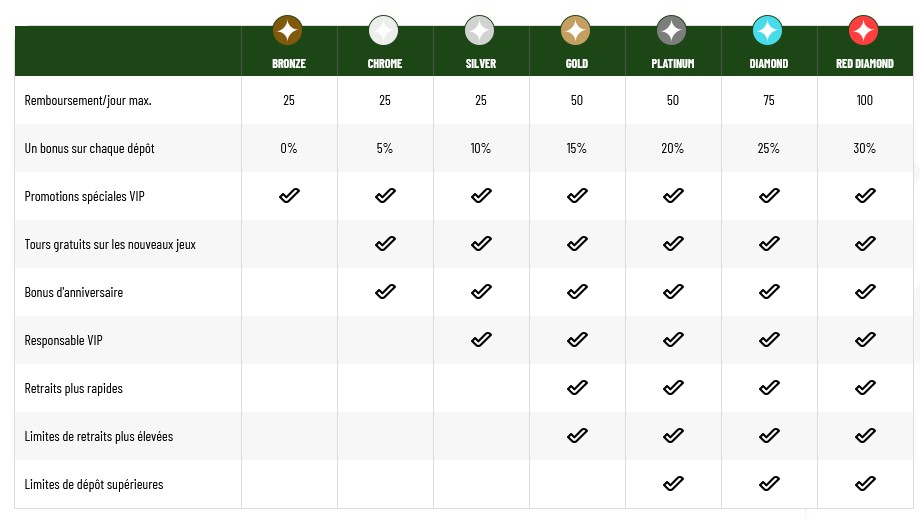Image resolution: width=920 pixels, height=526 pixels.
Task: Select the RED DIAMOND column header label
Action: click(865, 64)
